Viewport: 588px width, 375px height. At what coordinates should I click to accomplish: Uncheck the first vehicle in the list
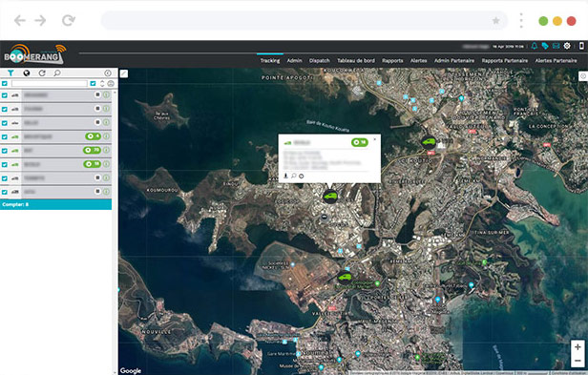tap(5, 95)
